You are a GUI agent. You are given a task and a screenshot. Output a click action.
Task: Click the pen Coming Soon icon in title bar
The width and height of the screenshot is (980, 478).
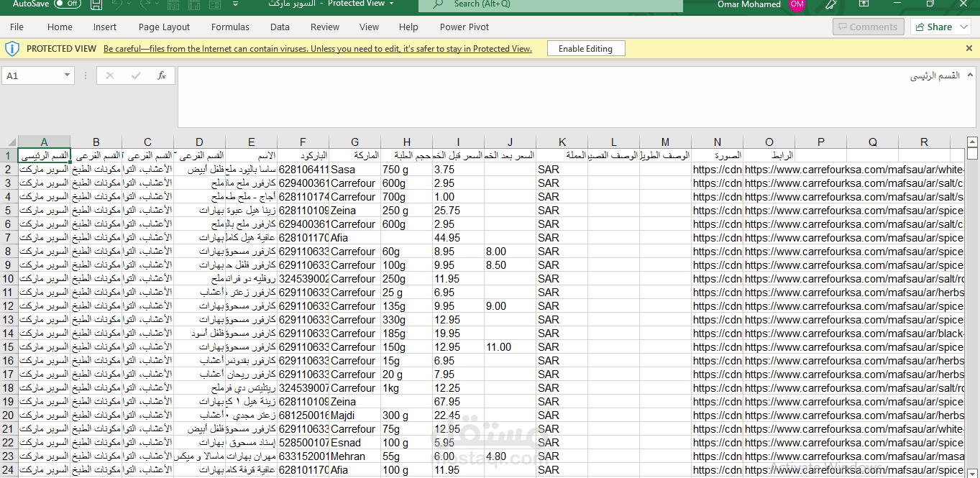pyautogui.click(x=831, y=4)
